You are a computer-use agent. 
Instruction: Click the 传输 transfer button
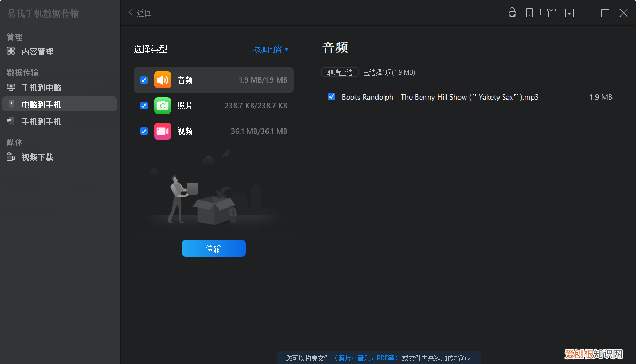pos(213,248)
